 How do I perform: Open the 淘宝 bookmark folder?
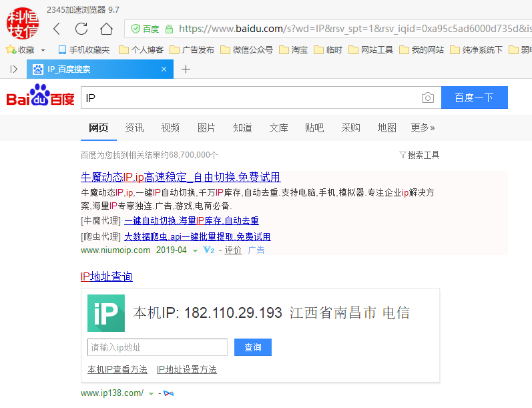(294, 50)
